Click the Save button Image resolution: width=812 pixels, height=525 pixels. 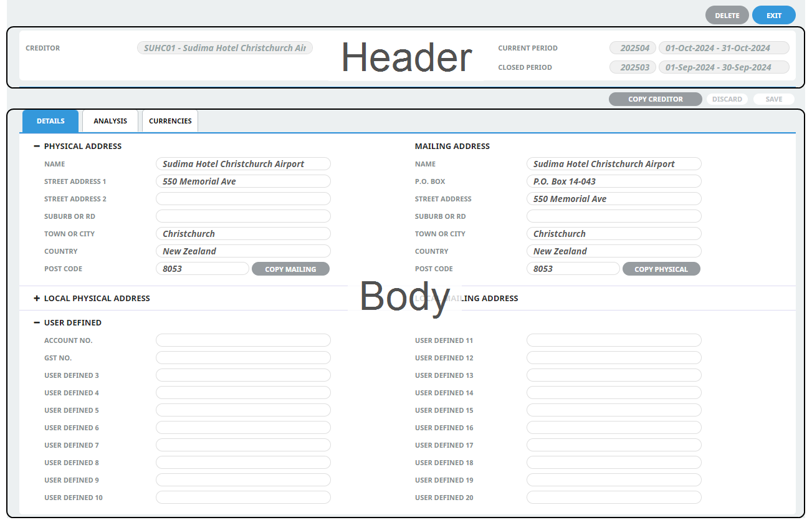click(773, 99)
